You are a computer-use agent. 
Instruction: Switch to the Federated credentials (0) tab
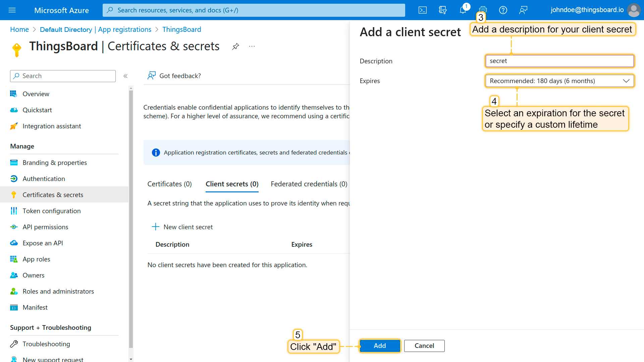point(309,184)
